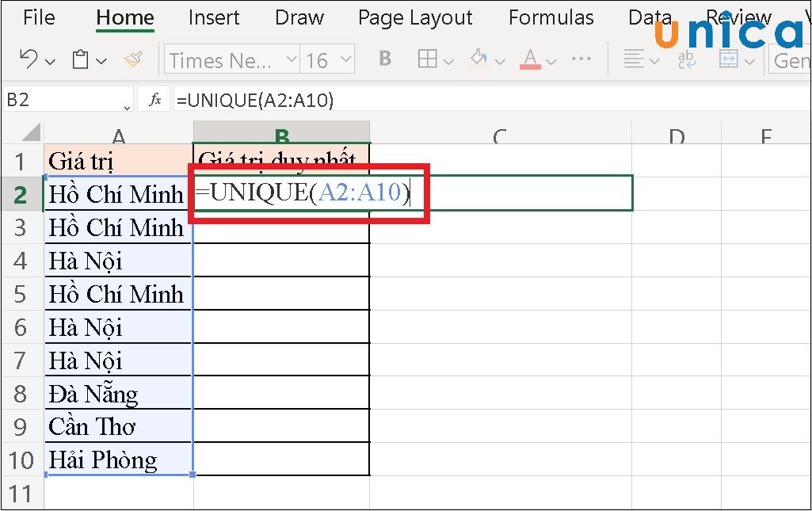Click cell A5 'Hồ Chí Minh'
The height and width of the screenshot is (511, 812).
119,294
